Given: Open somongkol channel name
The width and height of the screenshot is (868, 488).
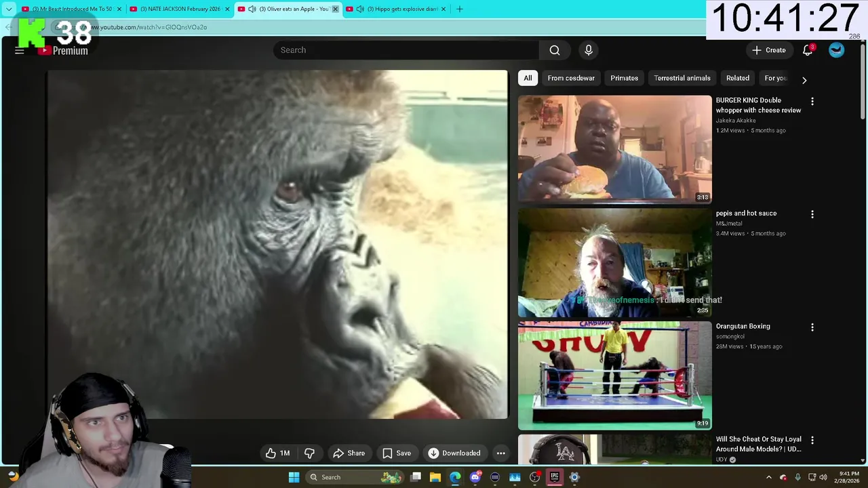Looking at the screenshot, I should (730, 336).
